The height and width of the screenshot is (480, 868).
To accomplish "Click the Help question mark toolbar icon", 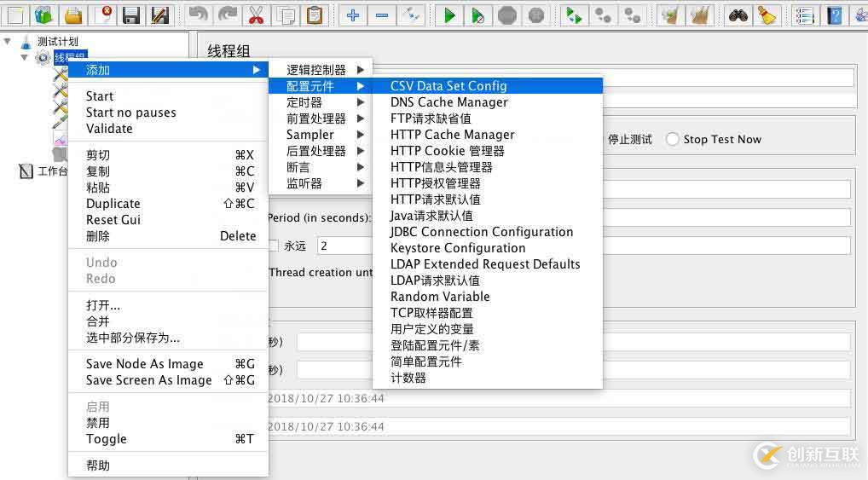I will 834,15.
